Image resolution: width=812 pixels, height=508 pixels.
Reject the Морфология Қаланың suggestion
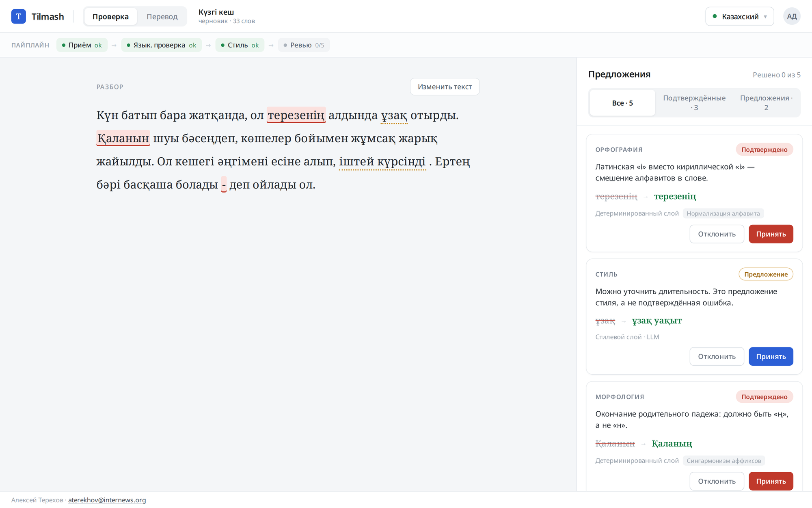click(x=717, y=481)
